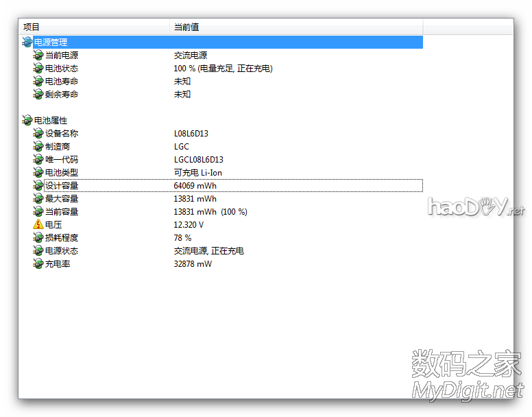Click the icon beside 电源管理 header
The height and width of the screenshot is (417, 532).
coord(27,43)
